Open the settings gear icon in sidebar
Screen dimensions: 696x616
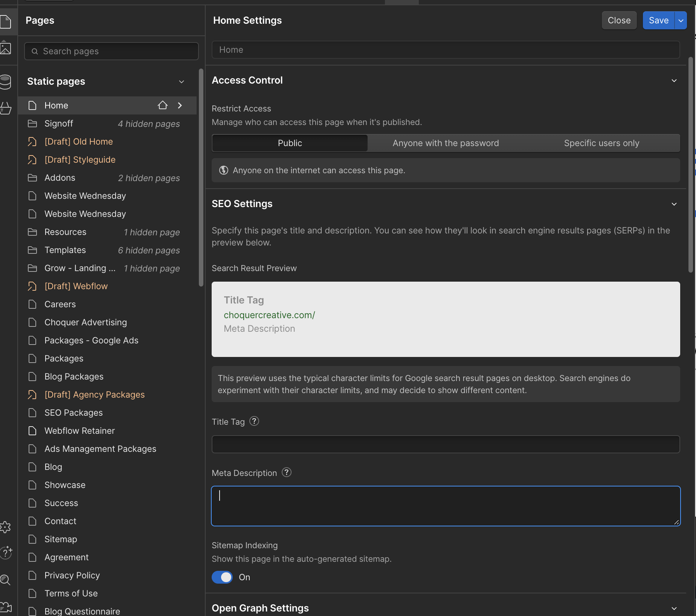(x=6, y=527)
